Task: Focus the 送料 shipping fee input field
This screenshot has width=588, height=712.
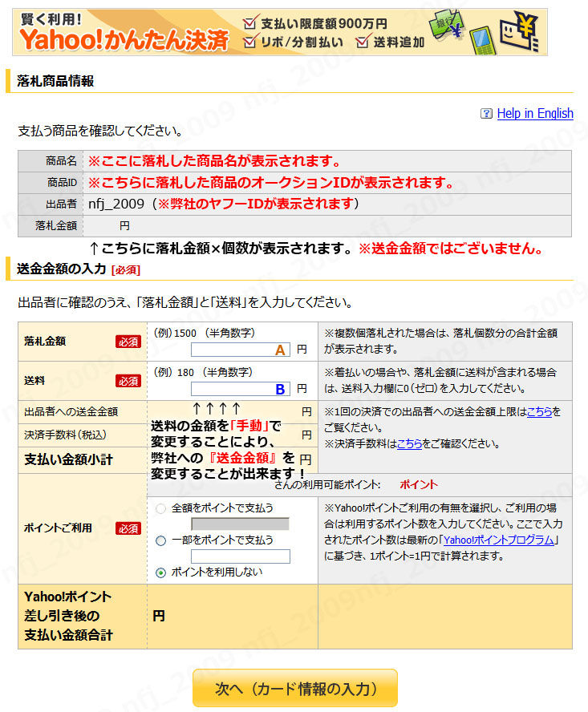Action: (x=241, y=389)
